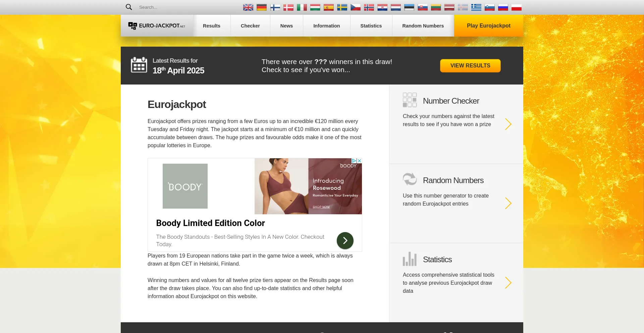Click the Number Checker grid icon
The height and width of the screenshot is (333, 644).
(410, 100)
